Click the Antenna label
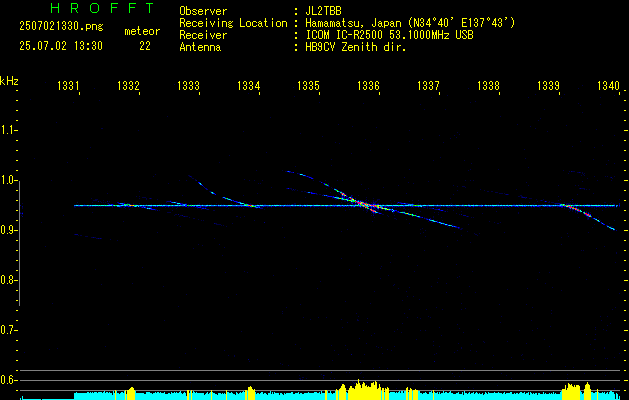 [x=200, y=47]
